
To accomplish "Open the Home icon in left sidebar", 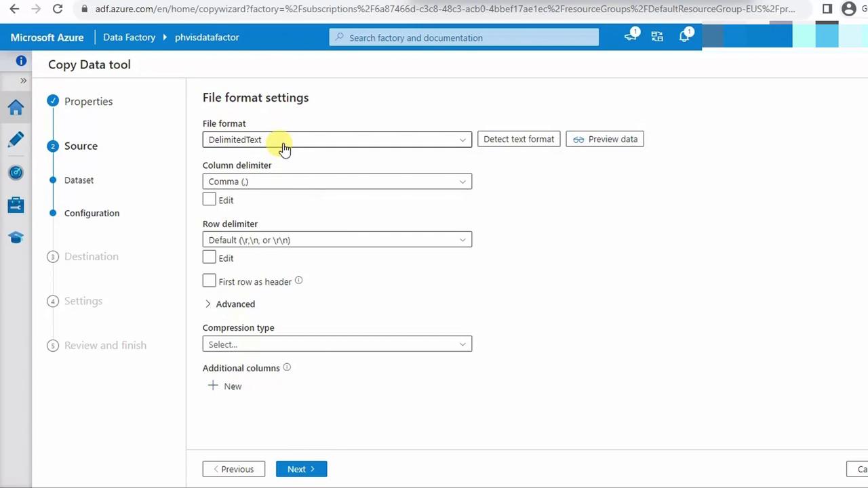I will 16,108.
